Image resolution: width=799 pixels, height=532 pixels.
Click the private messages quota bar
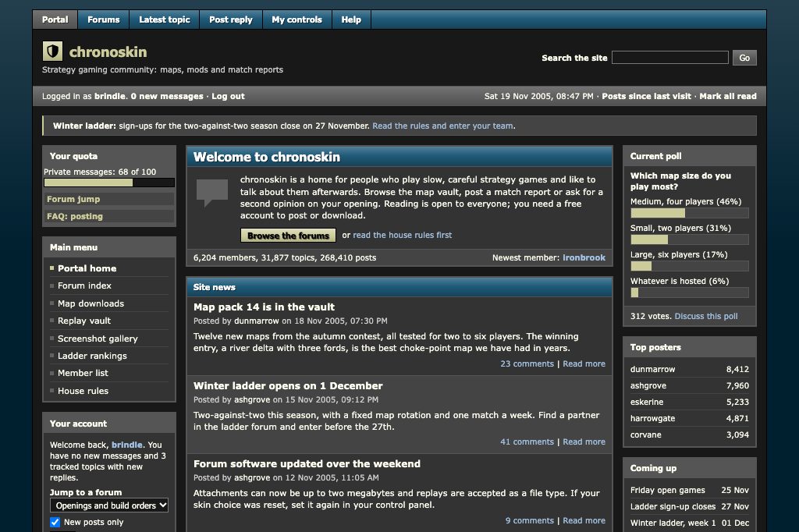click(x=109, y=183)
